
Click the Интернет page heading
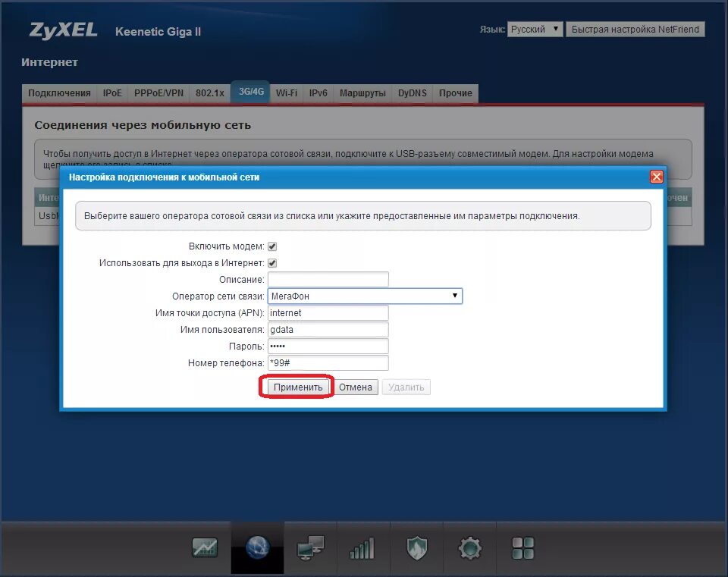pos(50,62)
